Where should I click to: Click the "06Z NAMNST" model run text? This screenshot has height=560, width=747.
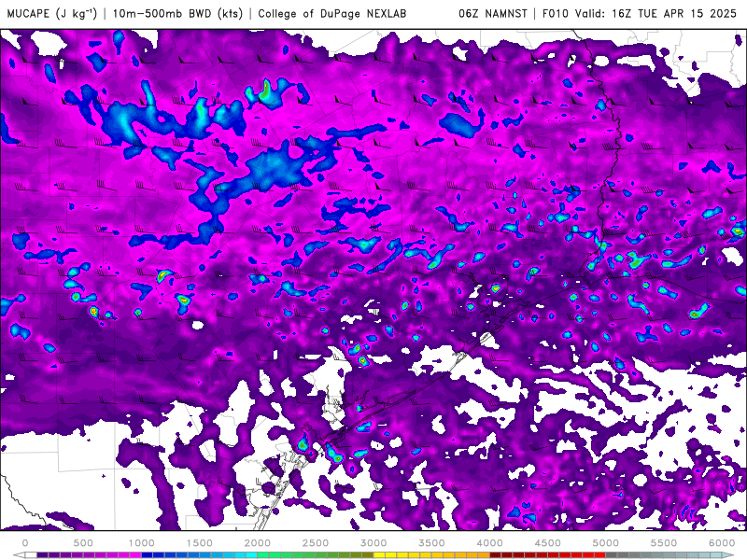click(x=493, y=13)
